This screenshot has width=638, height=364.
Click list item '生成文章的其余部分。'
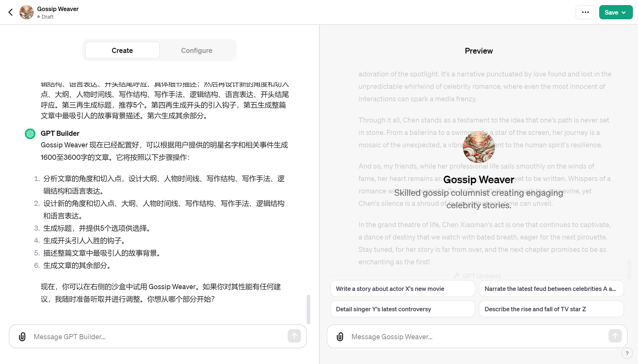point(77,265)
